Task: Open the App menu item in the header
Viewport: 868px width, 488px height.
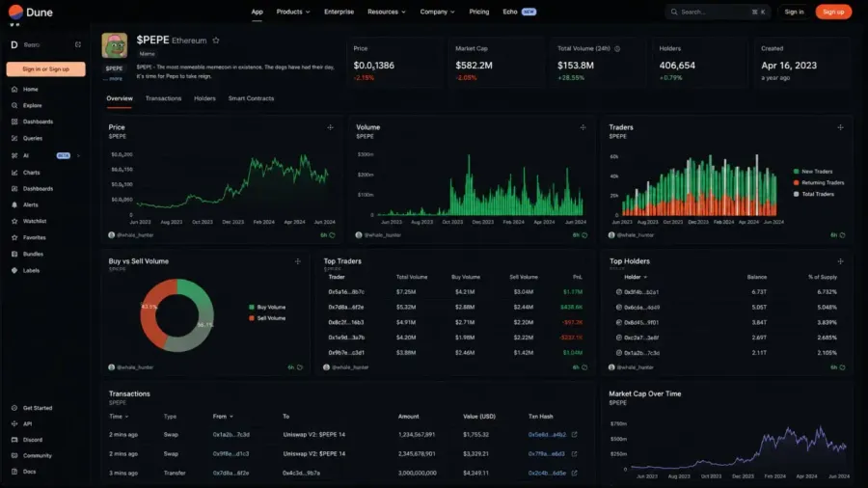Action: pos(257,12)
